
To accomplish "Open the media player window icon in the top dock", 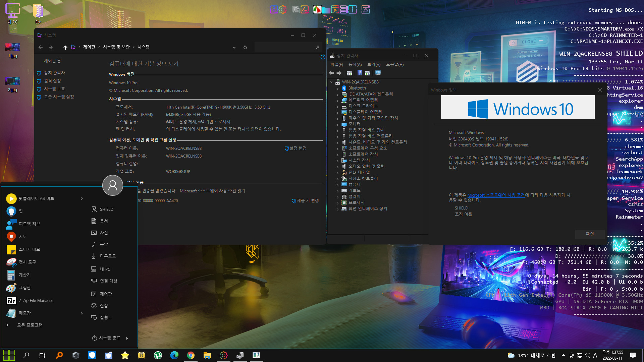I will click(335, 10).
